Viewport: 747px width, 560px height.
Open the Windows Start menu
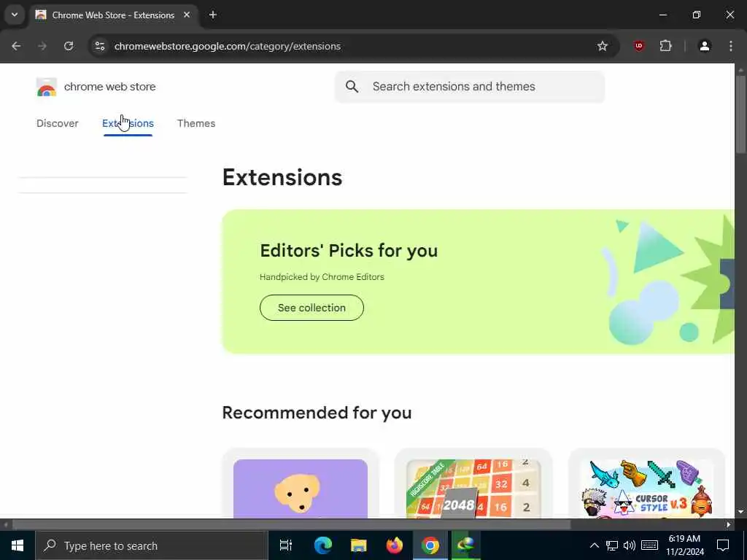coord(18,545)
